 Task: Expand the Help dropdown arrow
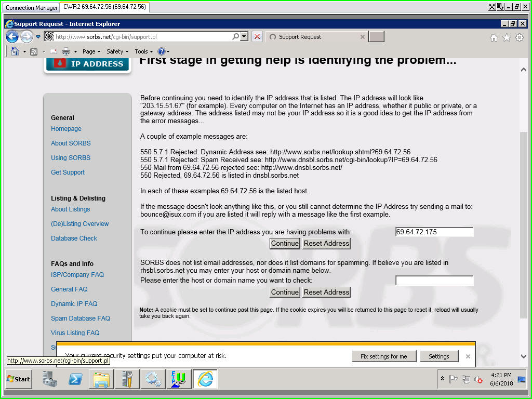[x=168, y=51]
